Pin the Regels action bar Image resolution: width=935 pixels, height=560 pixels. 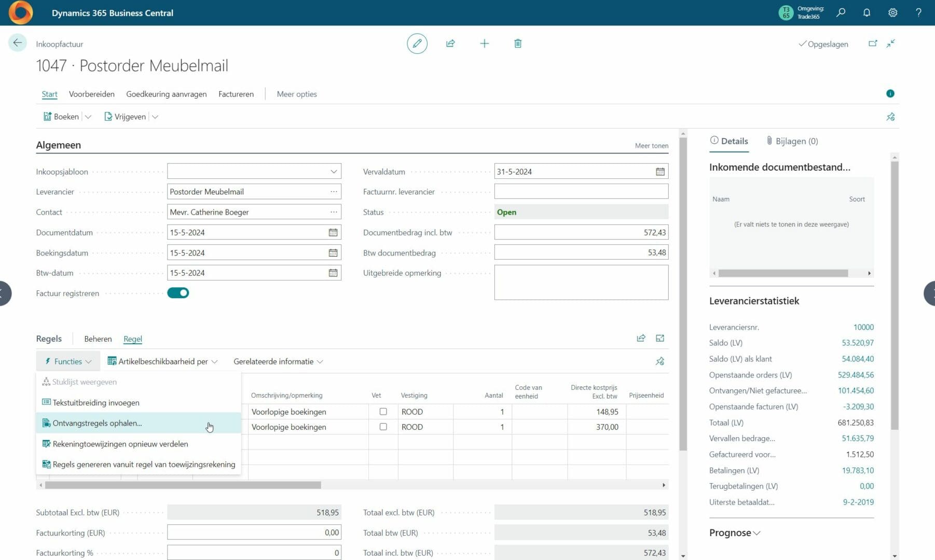(659, 361)
